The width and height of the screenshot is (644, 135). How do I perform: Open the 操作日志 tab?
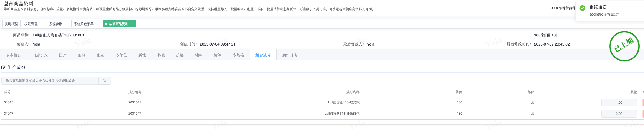(x=289, y=55)
